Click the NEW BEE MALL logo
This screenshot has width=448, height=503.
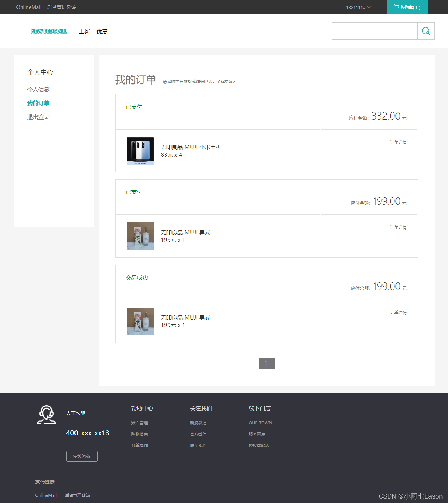click(49, 31)
